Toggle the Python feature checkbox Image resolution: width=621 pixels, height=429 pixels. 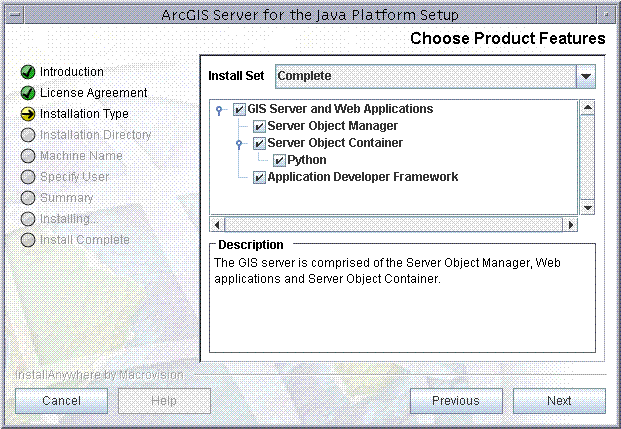[x=279, y=160]
